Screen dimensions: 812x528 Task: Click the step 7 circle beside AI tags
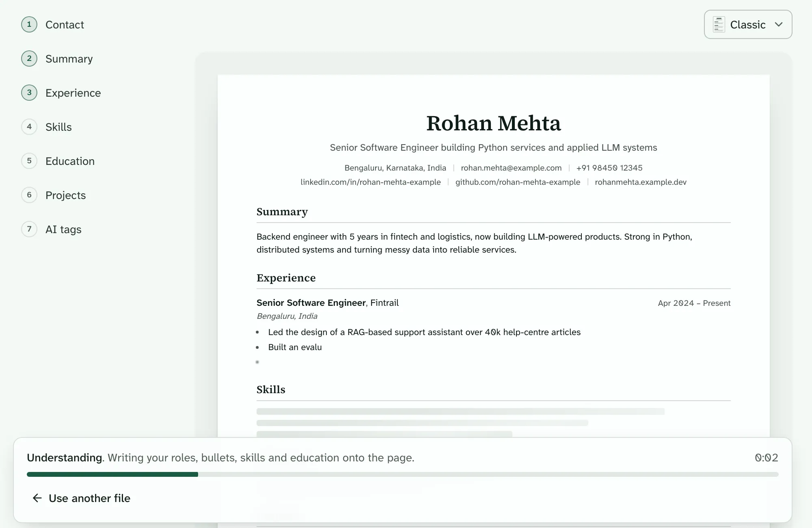click(29, 229)
